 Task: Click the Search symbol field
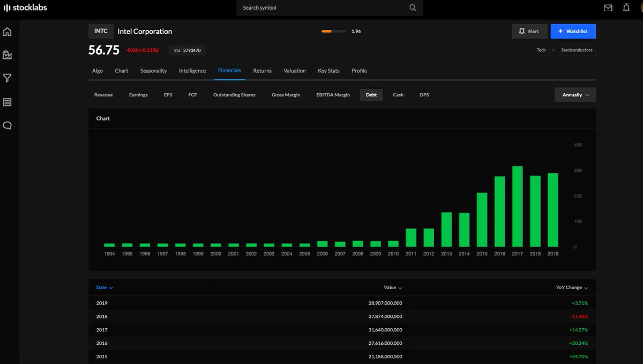tap(330, 7)
